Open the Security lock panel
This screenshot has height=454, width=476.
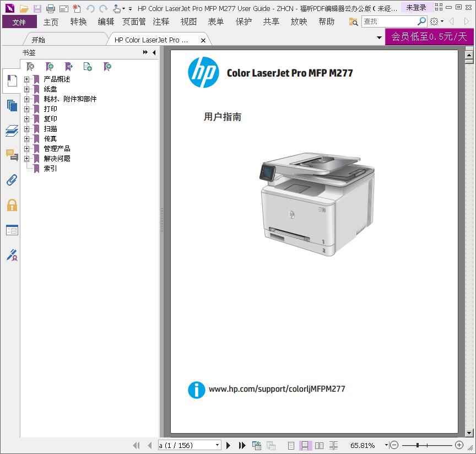point(12,205)
